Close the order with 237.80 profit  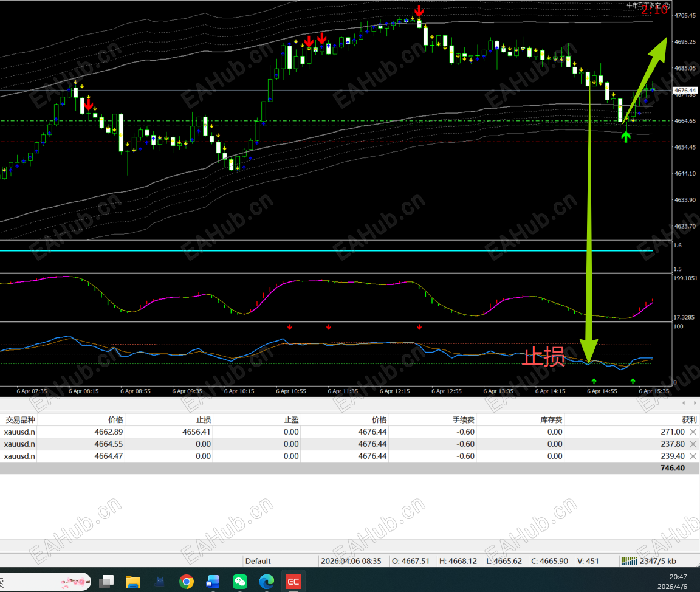tap(693, 444)
